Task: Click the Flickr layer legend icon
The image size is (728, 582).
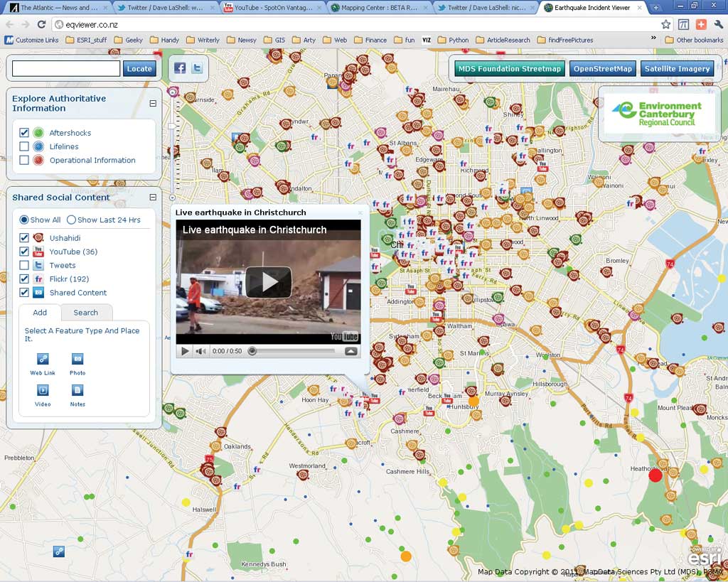Action: tap(38, 279)
